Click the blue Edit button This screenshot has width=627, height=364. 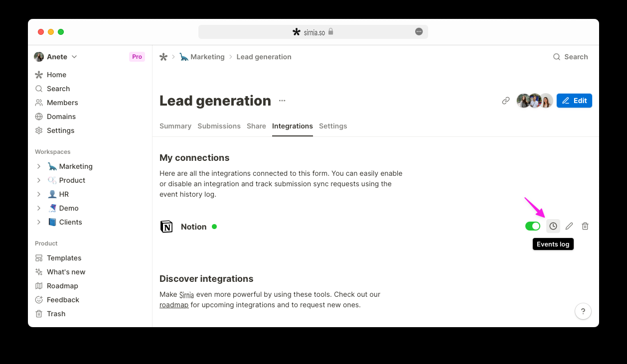(x=574, y=101)
